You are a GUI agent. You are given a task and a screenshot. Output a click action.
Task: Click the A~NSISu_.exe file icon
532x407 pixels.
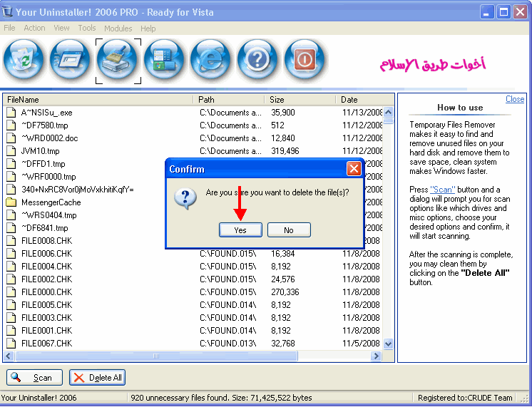tap(11, 113)
